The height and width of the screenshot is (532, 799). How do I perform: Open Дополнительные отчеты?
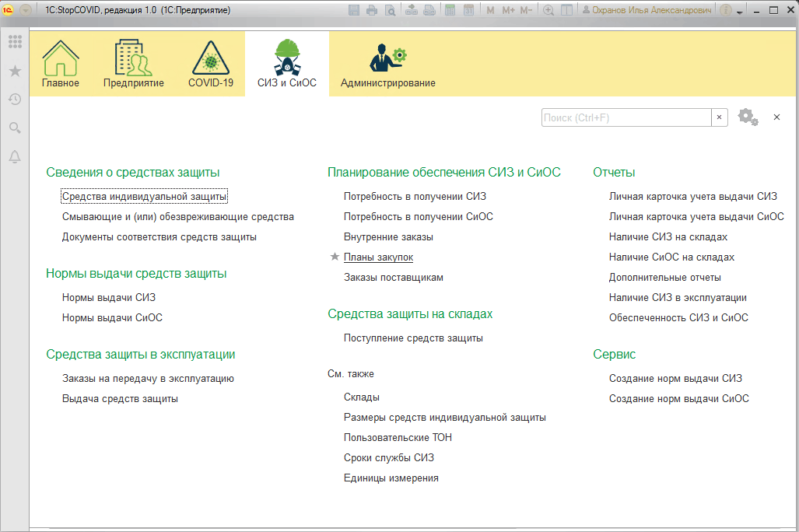point(665,278)
